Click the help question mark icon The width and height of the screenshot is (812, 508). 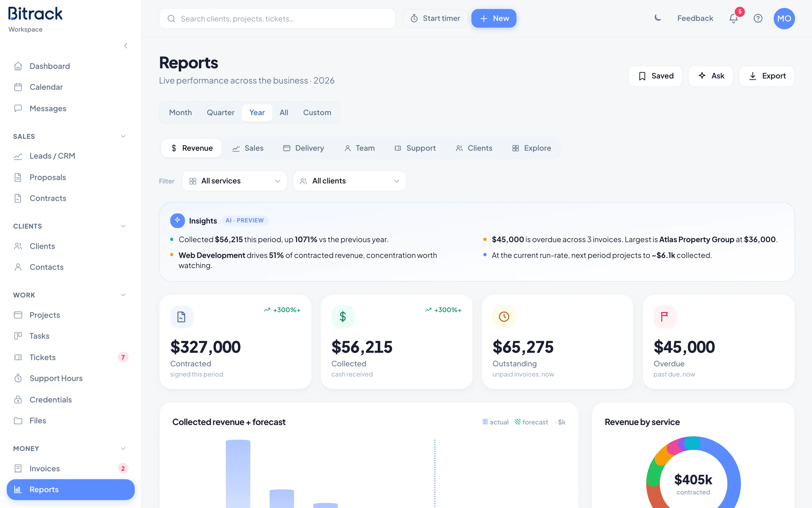(758, 18)
